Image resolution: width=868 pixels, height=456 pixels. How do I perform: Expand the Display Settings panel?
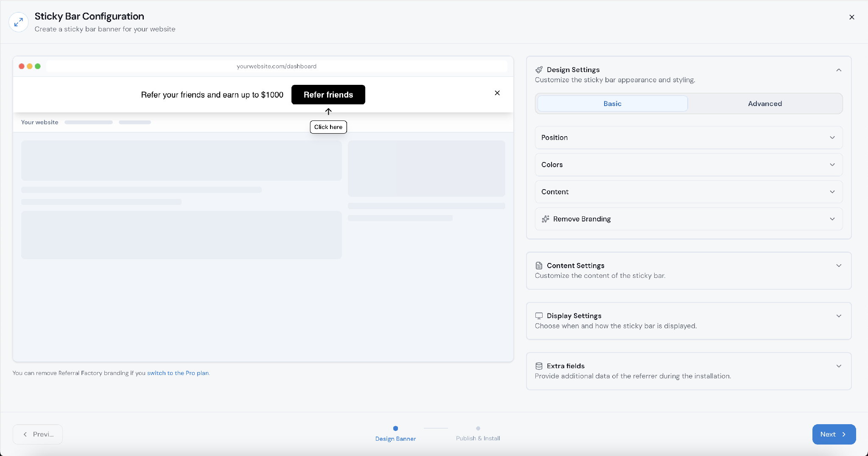point(689,321)
